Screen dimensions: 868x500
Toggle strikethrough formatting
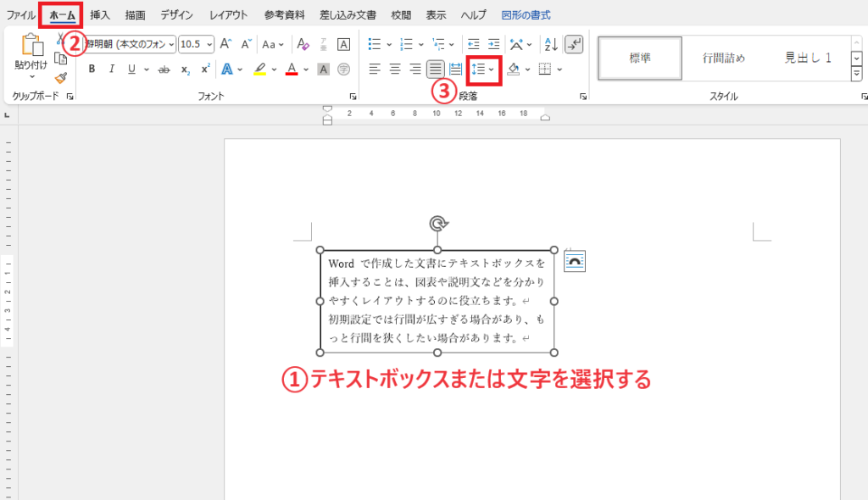pyautogui.click(x=164, y=69)
